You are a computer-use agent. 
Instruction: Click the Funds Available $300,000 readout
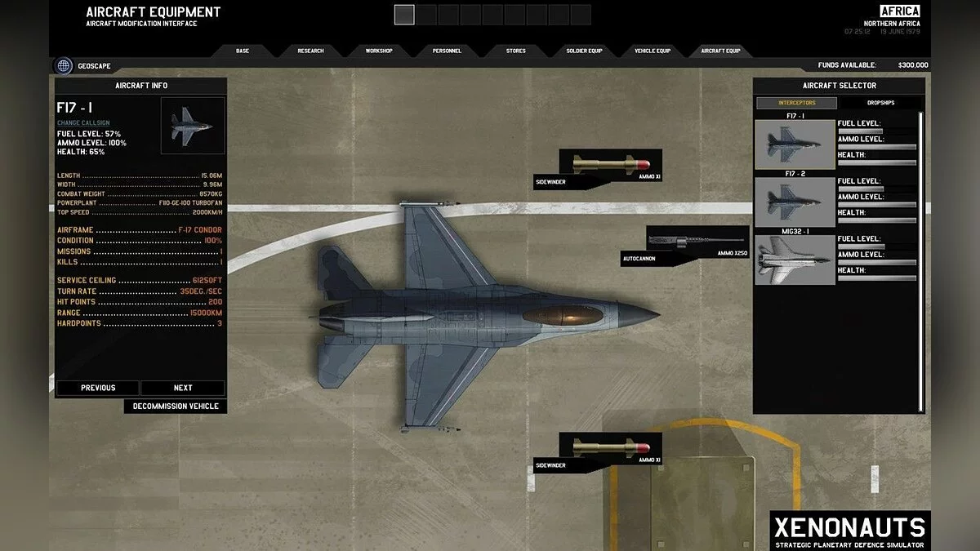pos(873,65)
